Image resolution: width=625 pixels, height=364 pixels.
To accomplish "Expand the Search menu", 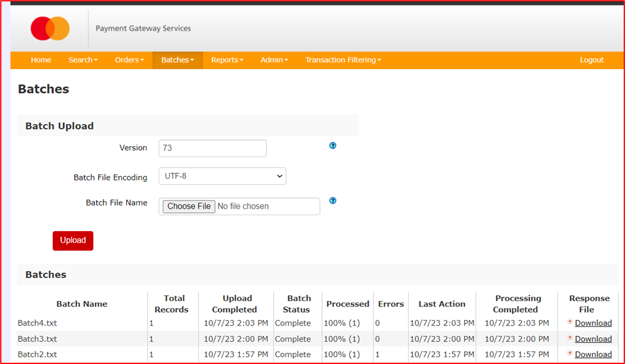I will pyautogui.click(x=83, y=60).
